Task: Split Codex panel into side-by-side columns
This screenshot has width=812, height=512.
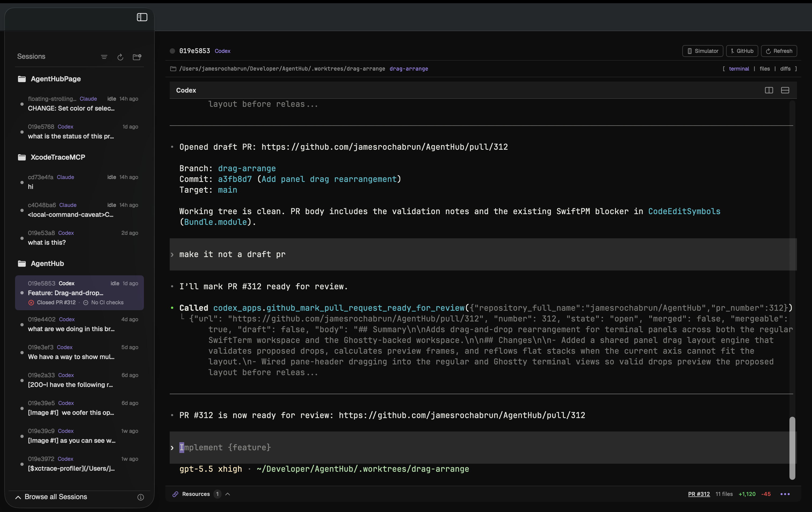Action: 769,90
